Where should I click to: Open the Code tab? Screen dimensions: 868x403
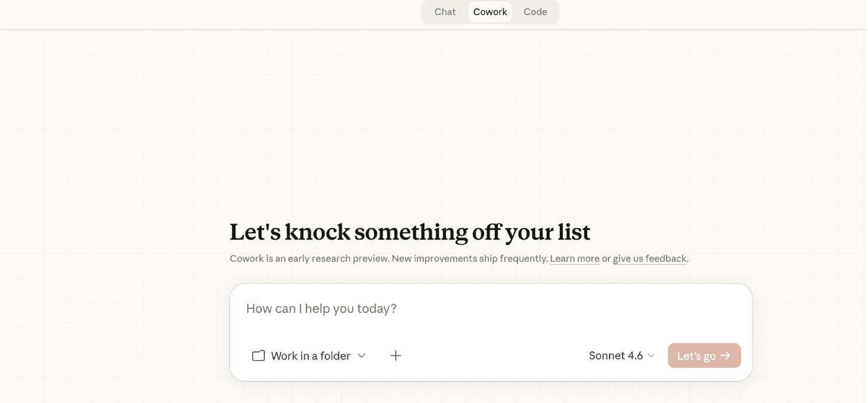[x=535, y=12]
